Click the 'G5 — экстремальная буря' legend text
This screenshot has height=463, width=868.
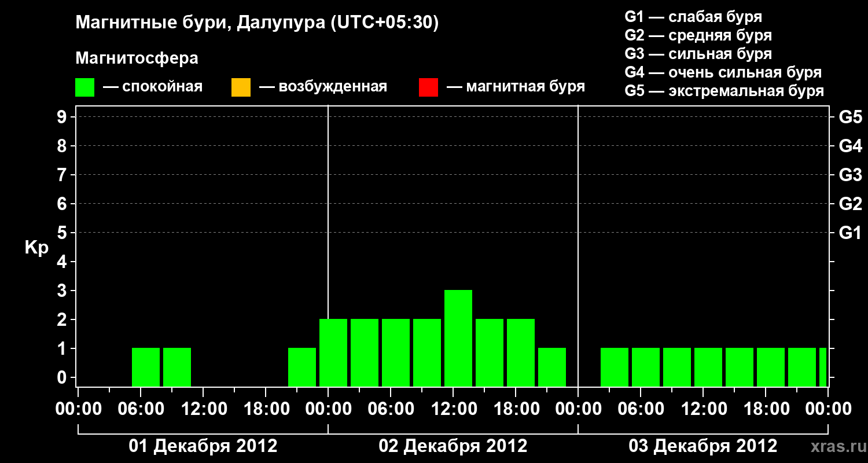pyautogui.click(x=724, y=91)
